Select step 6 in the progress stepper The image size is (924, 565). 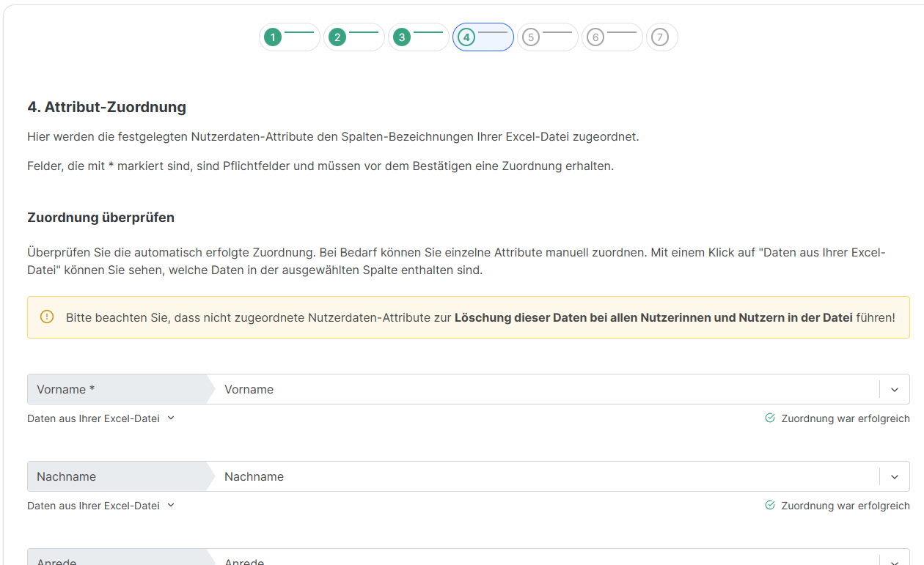[595, 37]
